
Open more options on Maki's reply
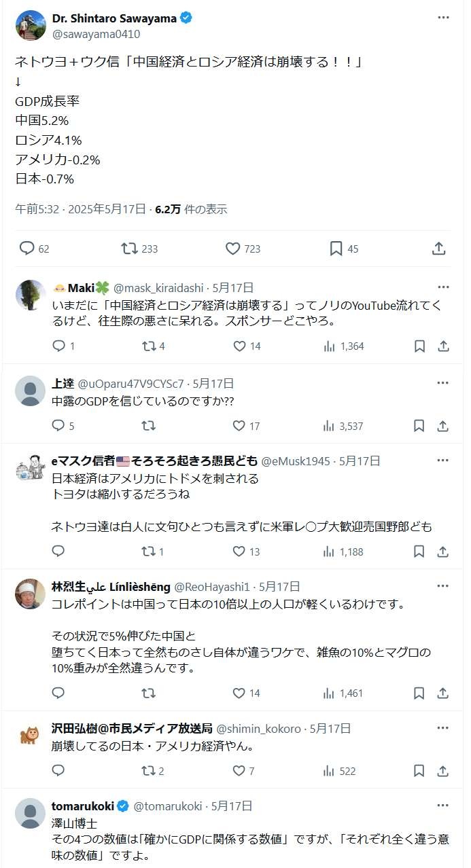(443, 287)
